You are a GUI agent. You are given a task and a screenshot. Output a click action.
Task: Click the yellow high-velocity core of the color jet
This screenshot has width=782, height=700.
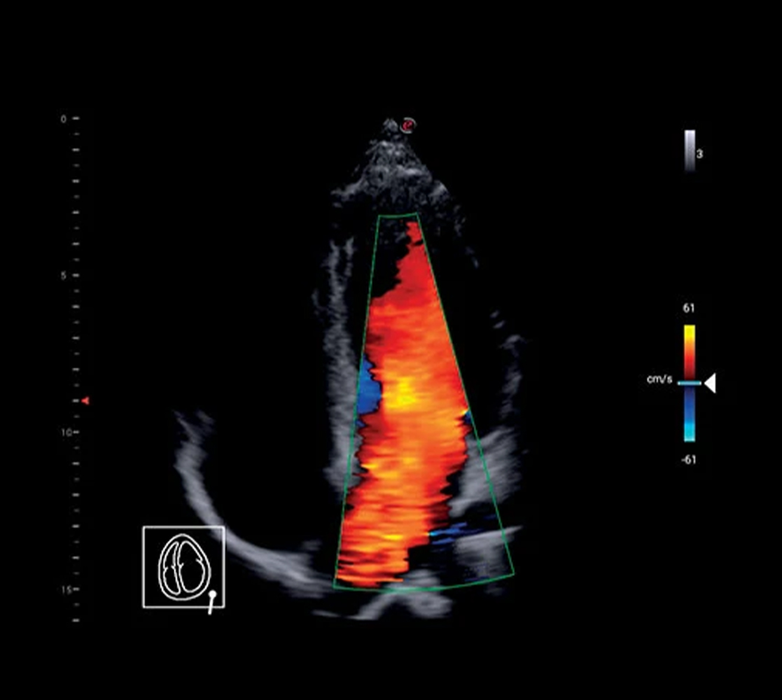pos(405,391)
